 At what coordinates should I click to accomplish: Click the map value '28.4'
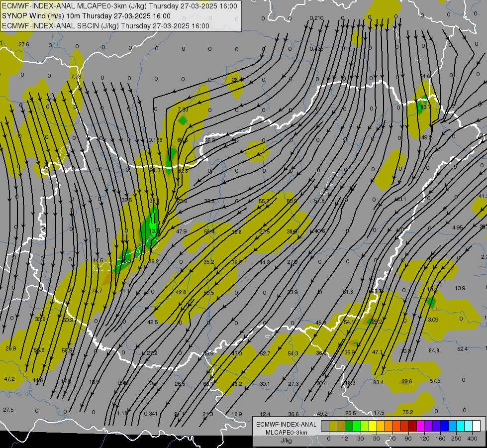coord(238,80)
